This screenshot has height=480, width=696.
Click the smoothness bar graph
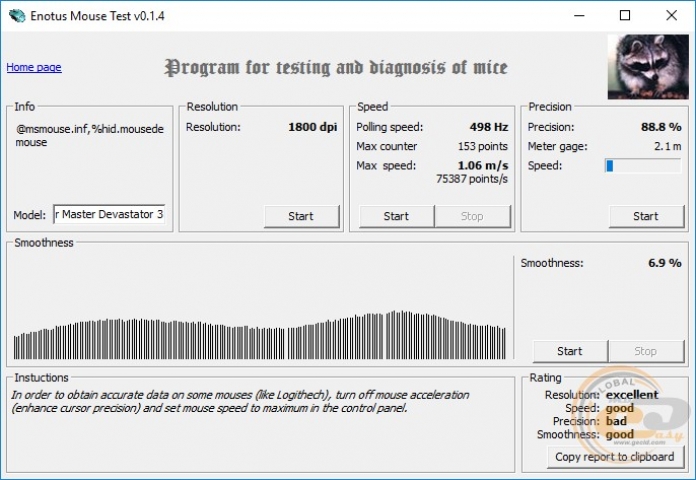tap(260, 335)
